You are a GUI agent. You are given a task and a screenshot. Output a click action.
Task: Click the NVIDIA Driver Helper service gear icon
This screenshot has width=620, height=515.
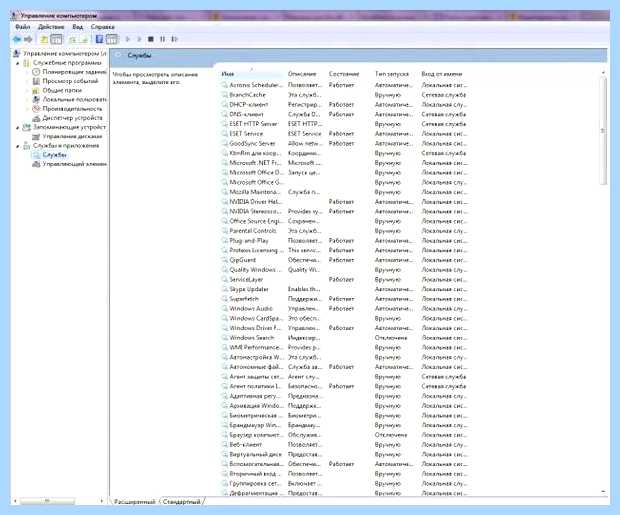coord(224,202)
